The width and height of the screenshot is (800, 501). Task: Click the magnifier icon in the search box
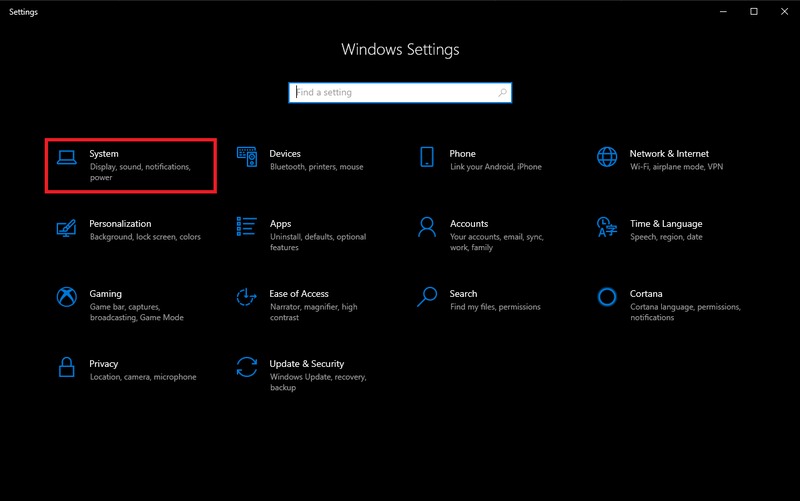[x=502, y=92]
